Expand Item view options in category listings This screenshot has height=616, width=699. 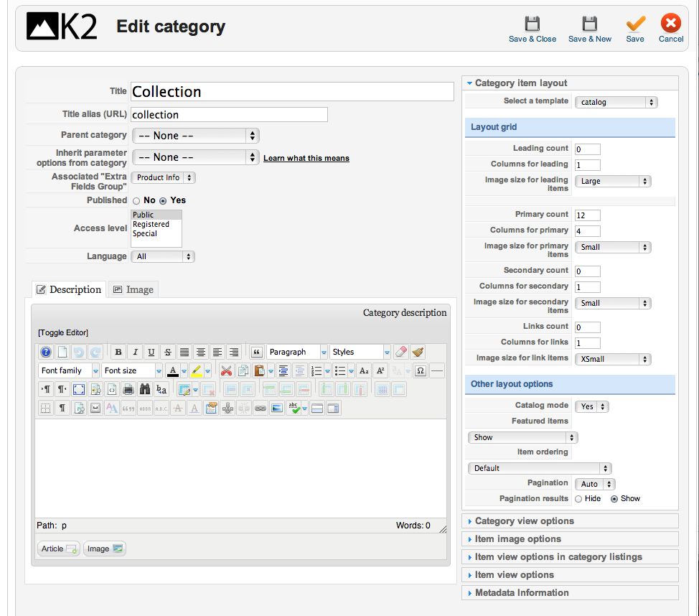pyautogui.click(x=570, y=556)
